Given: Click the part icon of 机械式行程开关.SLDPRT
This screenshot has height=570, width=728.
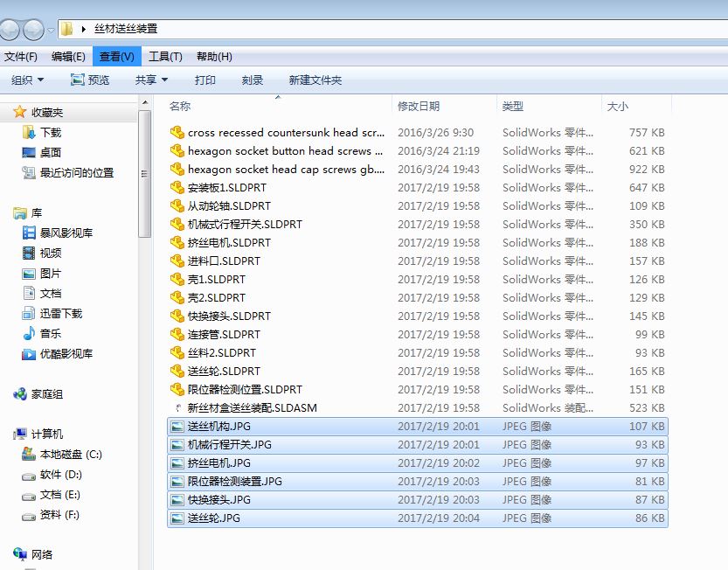Looking at the screenshot, I should 177,225.
